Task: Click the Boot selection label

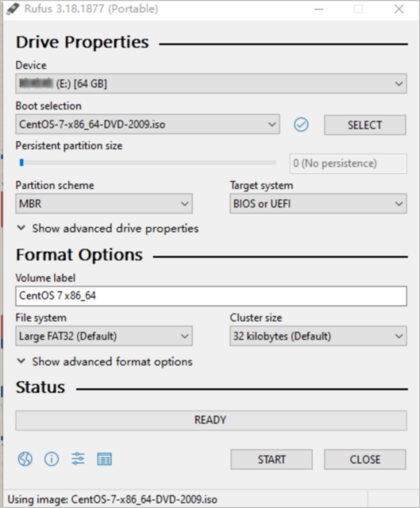Action: 48,106
